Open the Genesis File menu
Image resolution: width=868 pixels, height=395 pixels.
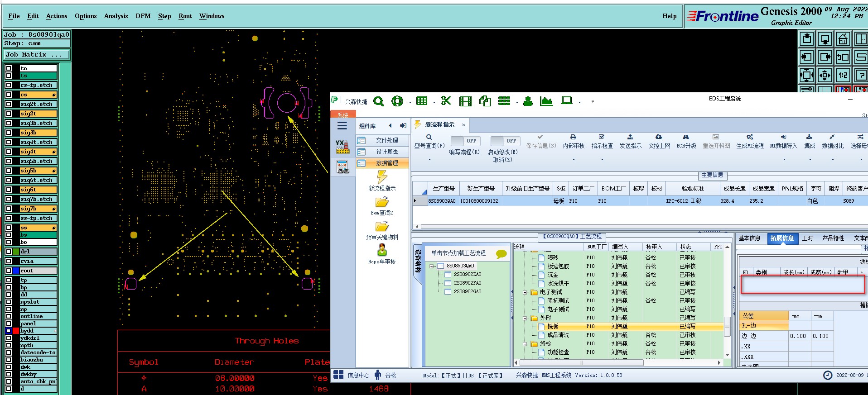click(14, 16)
